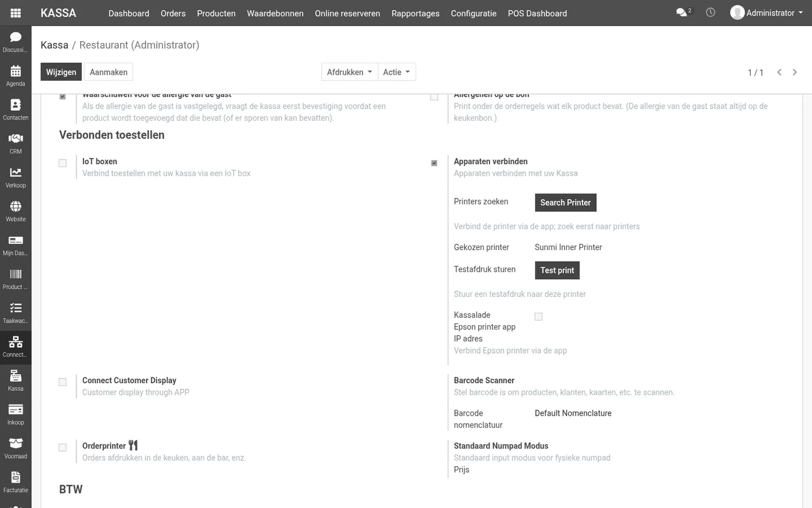
Task: Open activities clock icon
Action: [710, 12]
